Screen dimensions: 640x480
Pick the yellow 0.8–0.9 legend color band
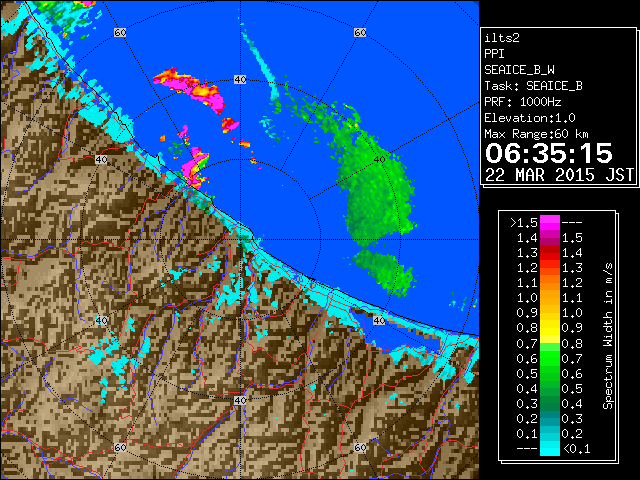[550, 328]
